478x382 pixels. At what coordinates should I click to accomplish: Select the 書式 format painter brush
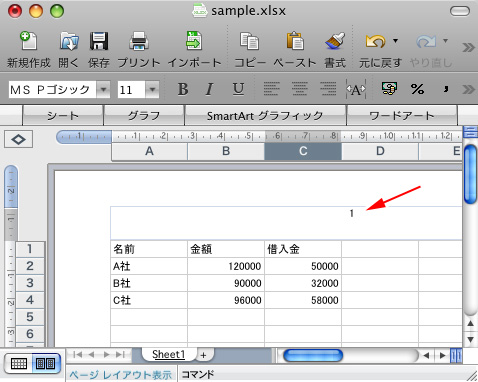pyautogui.click(x=335, y=41)
